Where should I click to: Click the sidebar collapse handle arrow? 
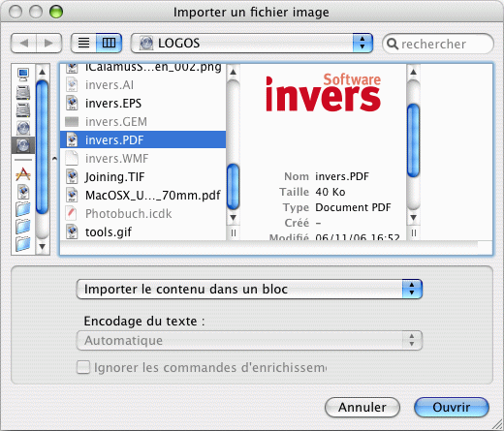(54, 159)
